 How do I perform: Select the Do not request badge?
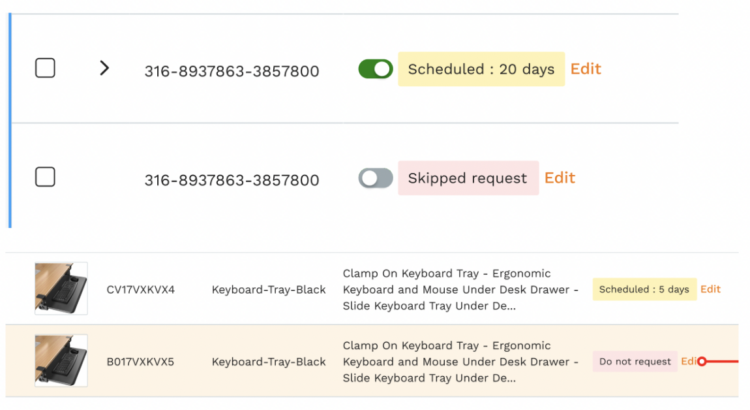click(635, 362)
